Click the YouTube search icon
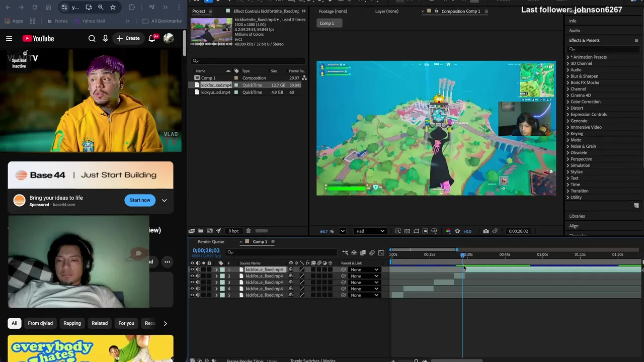Image resolution: width=644 pixels, height=362 pixels. pyautogui.click(x=92, y=38)
